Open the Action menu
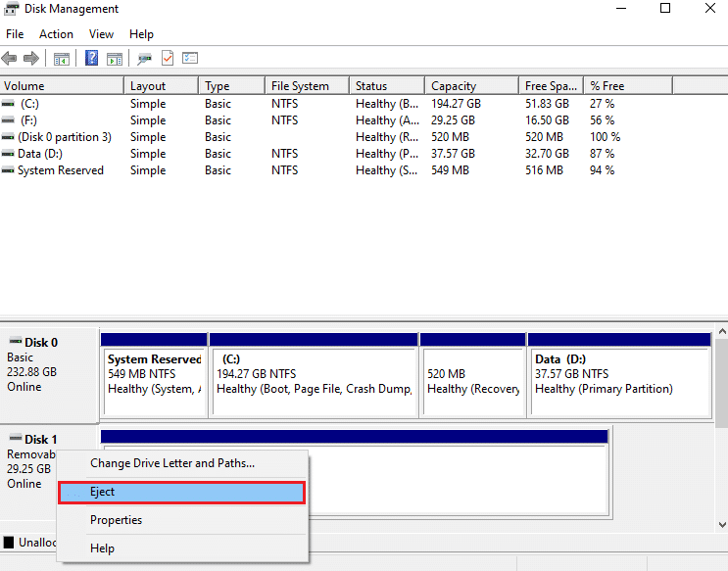The image size is (728, 571). (x=56, y=34)
